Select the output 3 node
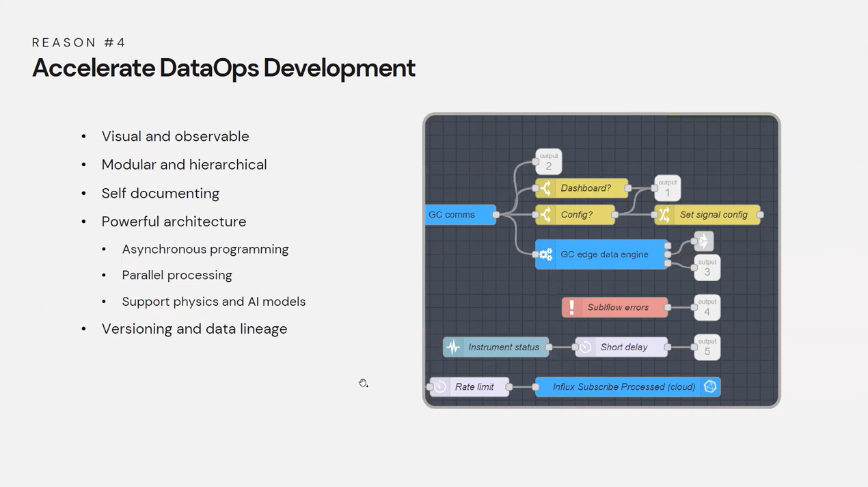This screenshot has height=487, width=868. [707, 267]
